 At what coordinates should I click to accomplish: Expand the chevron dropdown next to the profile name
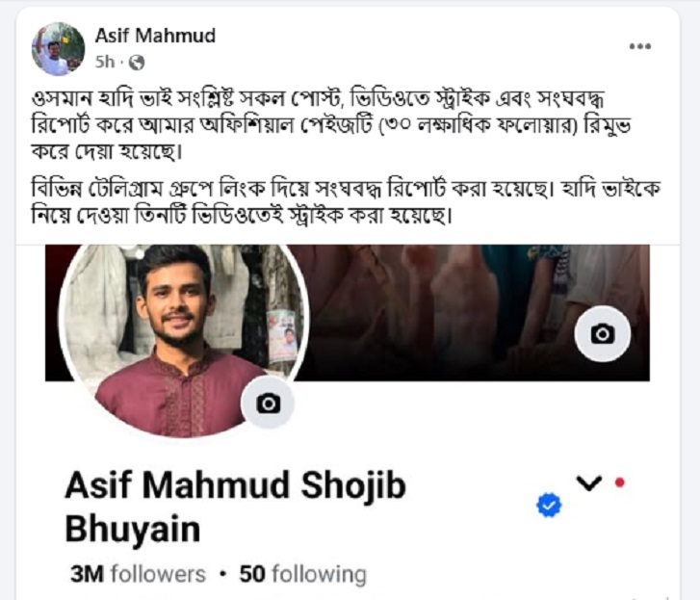pyautogui.click(x=589, y=483)
